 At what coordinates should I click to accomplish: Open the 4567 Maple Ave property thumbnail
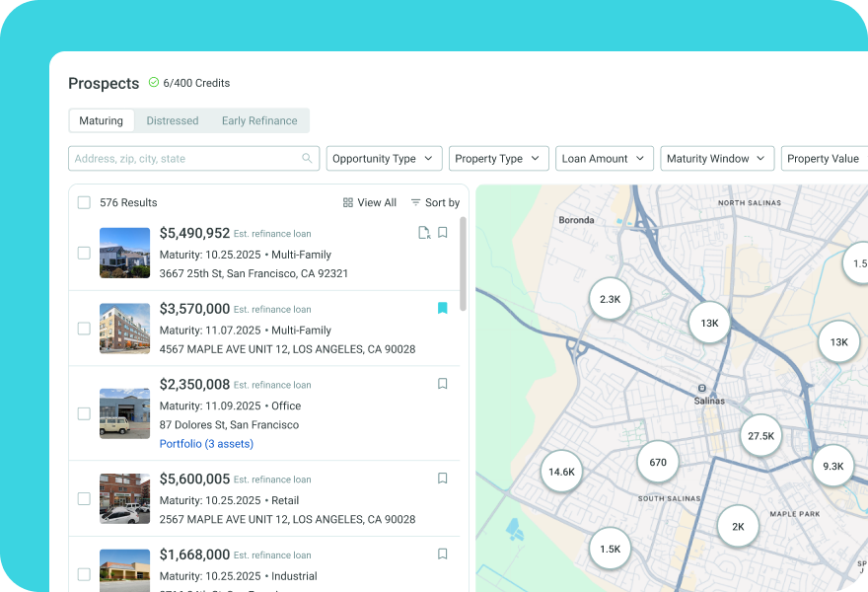pyautogui.click(x=124, y=329)
